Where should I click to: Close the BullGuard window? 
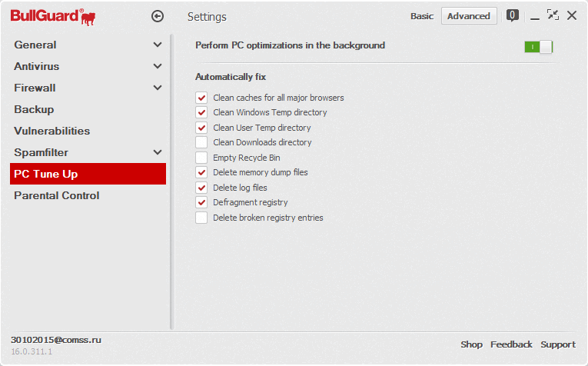tap(572, 15)
